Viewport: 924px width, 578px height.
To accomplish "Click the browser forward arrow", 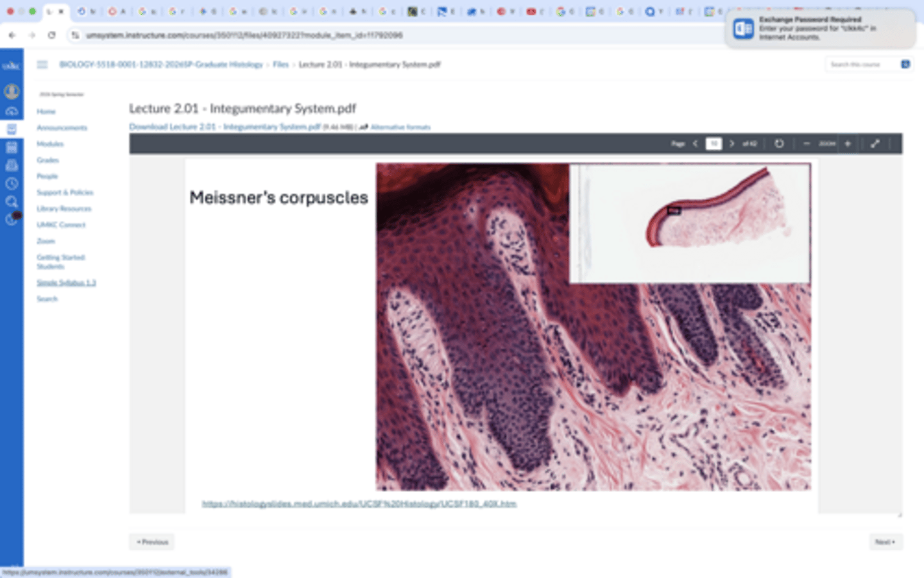I will point(32,35).
